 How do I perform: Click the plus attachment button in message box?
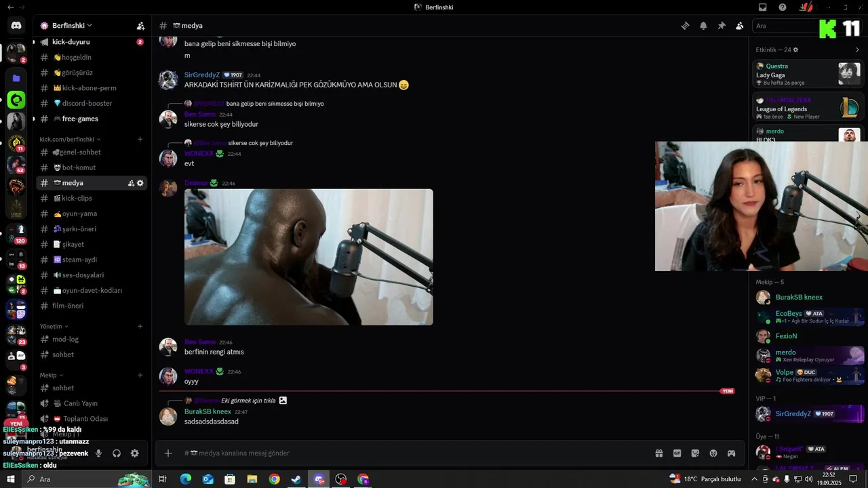click(x=168, y=453)
